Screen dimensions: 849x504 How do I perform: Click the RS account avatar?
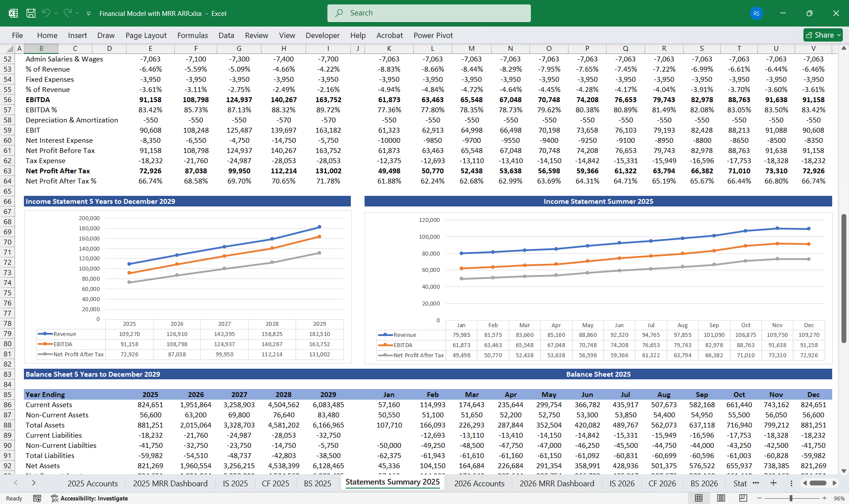(x=756, y=13)
